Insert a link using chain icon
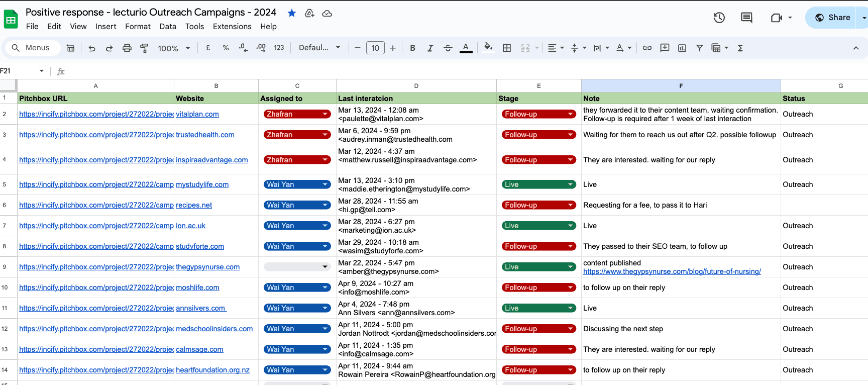Image resolution: width=868 pixels, height=385 pixels. coord(647,48)
